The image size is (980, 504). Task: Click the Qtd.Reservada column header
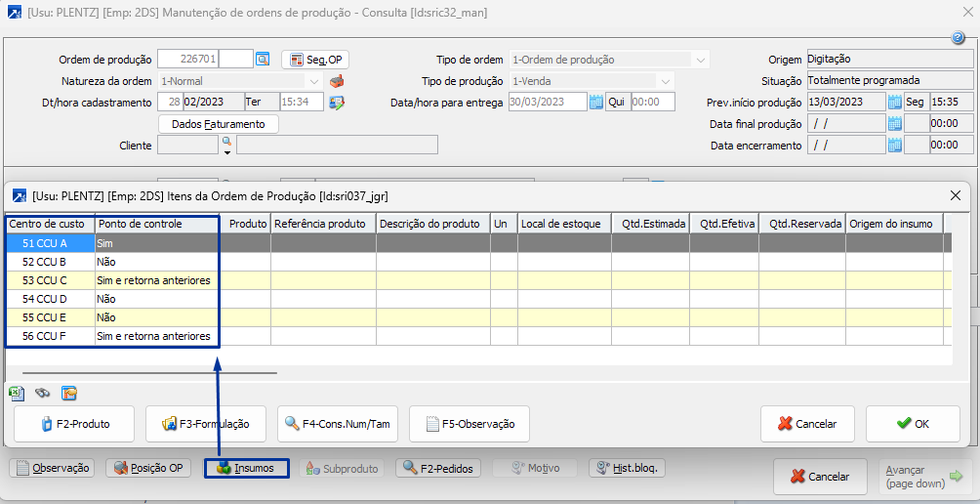click(802, 224)
